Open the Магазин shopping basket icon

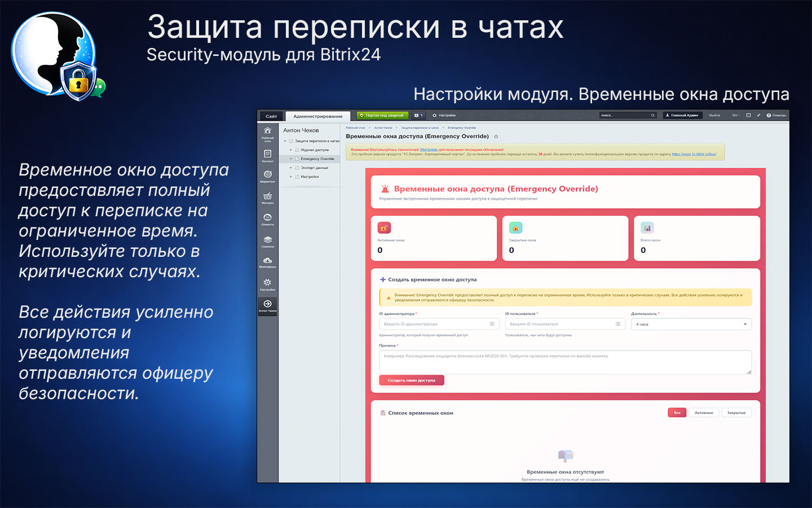click(x=267, y=196)
